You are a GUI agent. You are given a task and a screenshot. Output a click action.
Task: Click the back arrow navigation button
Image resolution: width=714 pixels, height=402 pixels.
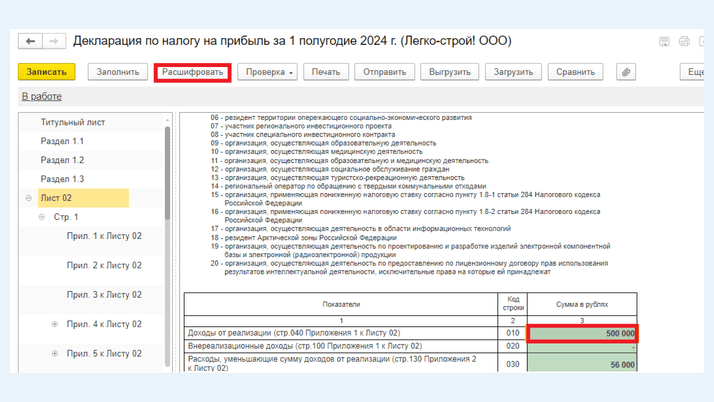(31, 41)
